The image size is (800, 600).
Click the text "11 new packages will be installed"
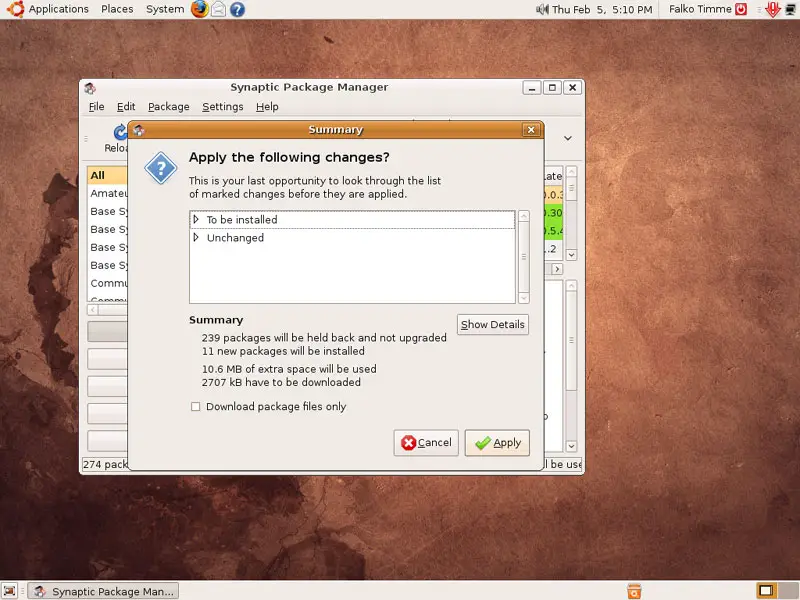point(283,351)
